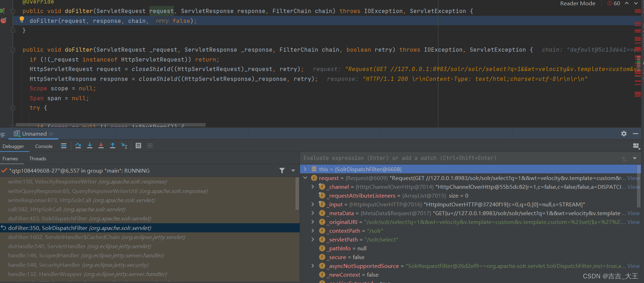Hide the debug tool window with minus icon

636,134
